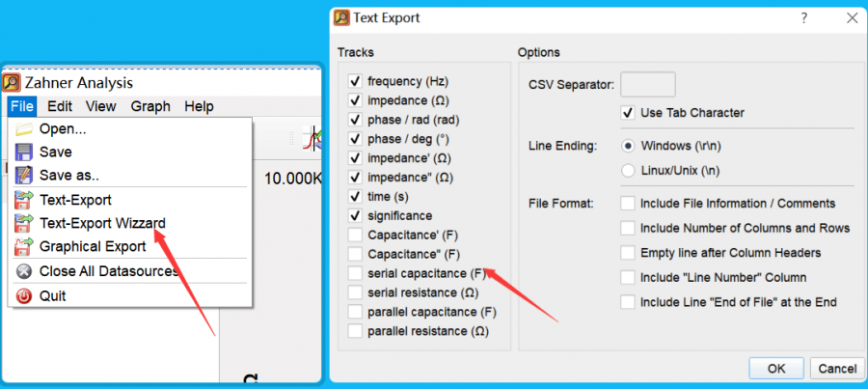Enable the serial capacitance (F) track
The image size is (868, 389).
[355, 274]
